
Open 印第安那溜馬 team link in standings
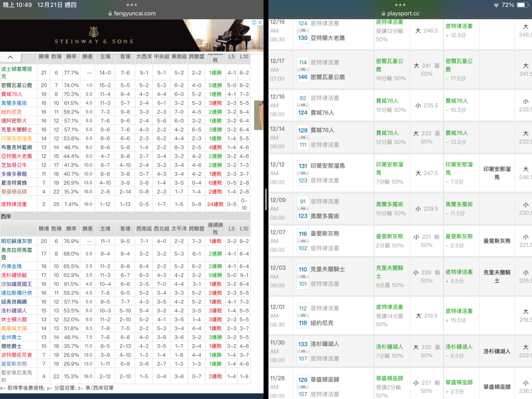(17, 138)
